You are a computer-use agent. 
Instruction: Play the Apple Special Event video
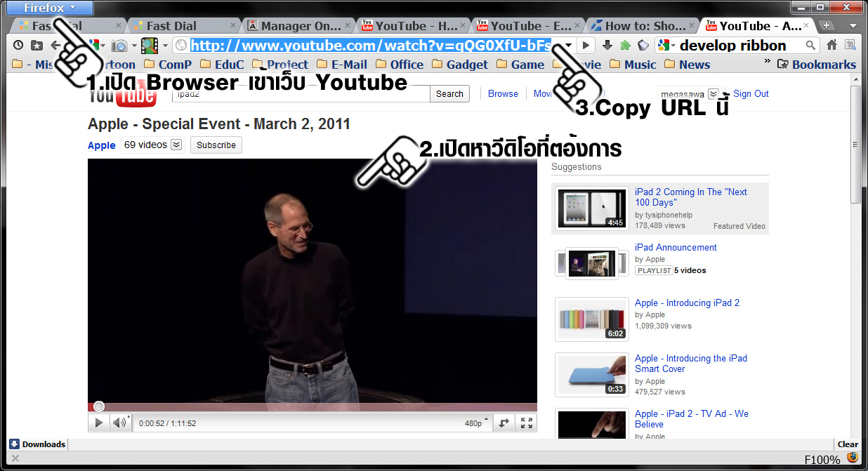[x=99, y=423]
